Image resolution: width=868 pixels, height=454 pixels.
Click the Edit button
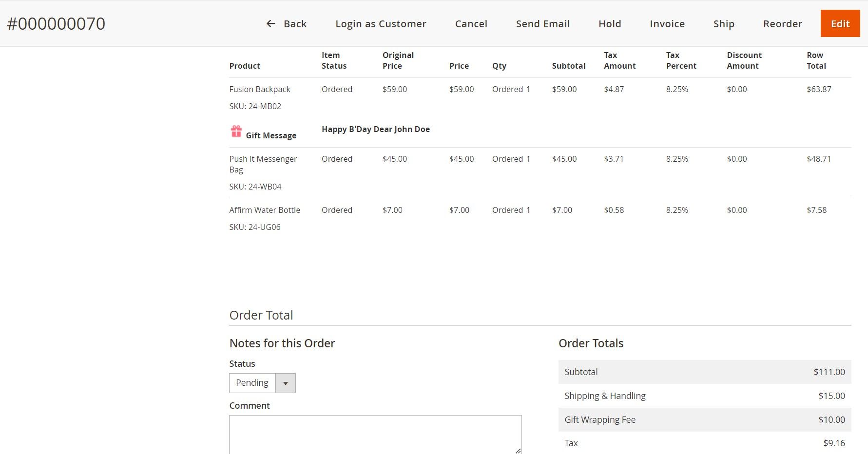coord(840,23)
